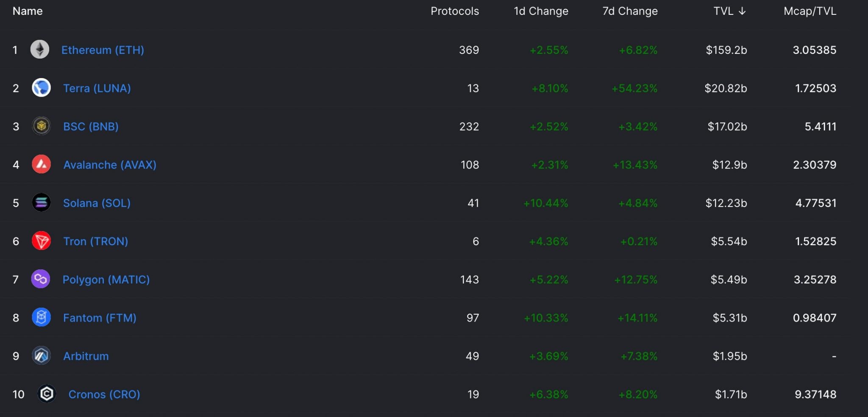Click the TVL sort arrow

tap(742, 11)
